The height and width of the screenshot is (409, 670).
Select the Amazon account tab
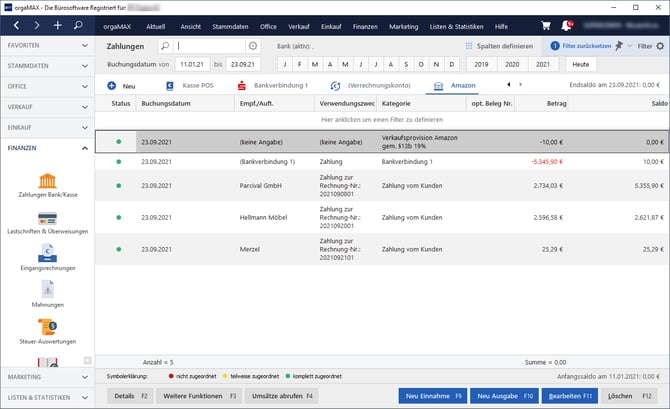pos(454,85)
